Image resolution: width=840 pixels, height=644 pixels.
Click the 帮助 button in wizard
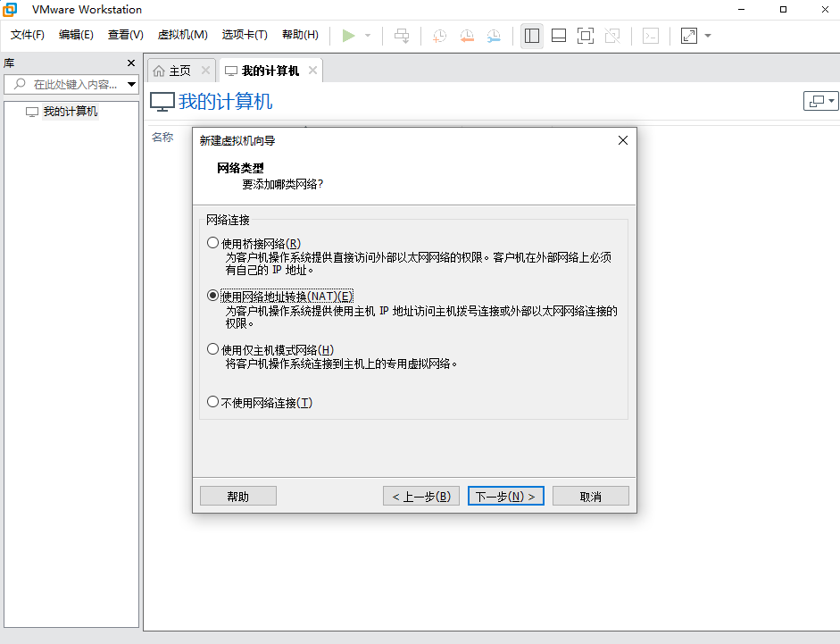237,496
